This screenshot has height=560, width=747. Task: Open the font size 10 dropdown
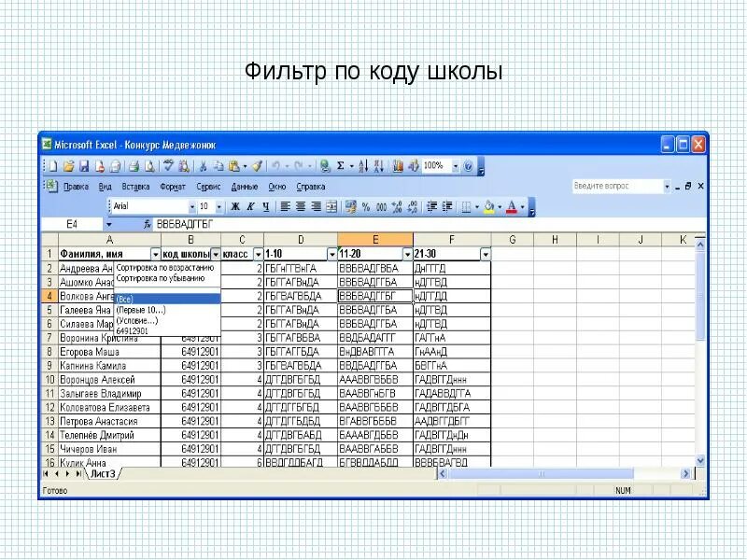click(218, 207)
